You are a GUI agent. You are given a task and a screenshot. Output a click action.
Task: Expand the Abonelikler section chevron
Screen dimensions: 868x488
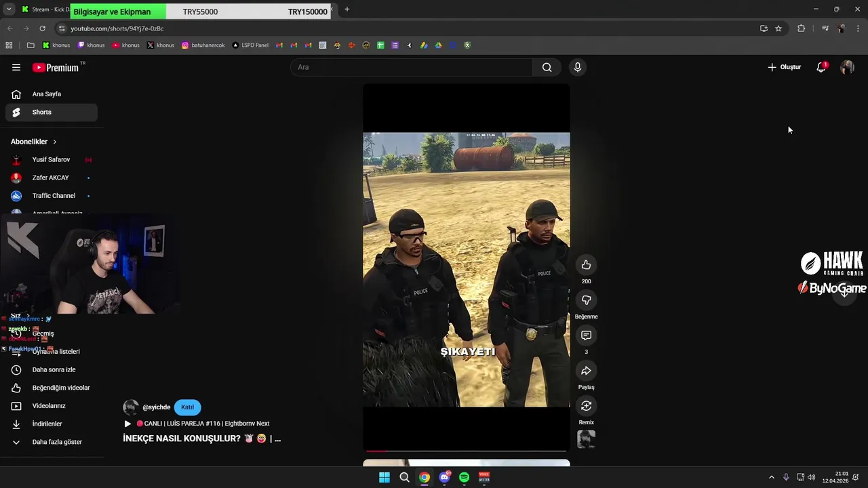(55, 142)
